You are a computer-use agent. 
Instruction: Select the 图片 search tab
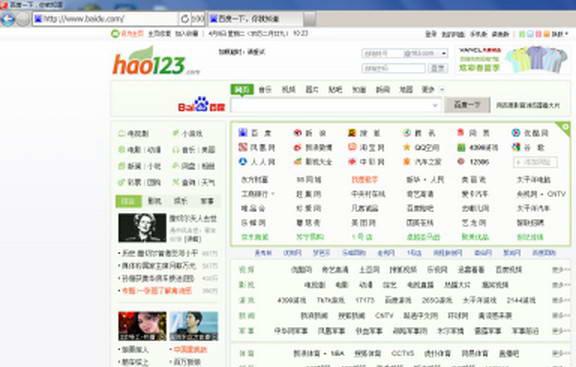click(312, 90)
